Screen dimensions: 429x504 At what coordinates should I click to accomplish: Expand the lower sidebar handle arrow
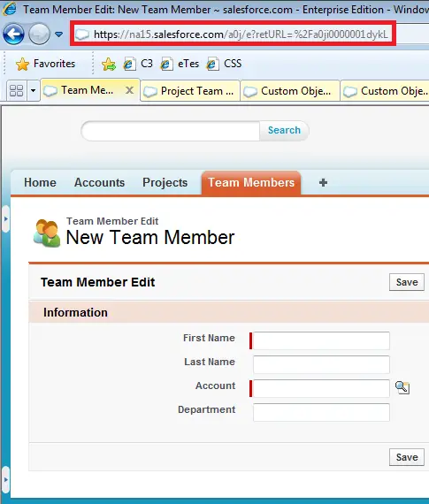tap(6, 479)
